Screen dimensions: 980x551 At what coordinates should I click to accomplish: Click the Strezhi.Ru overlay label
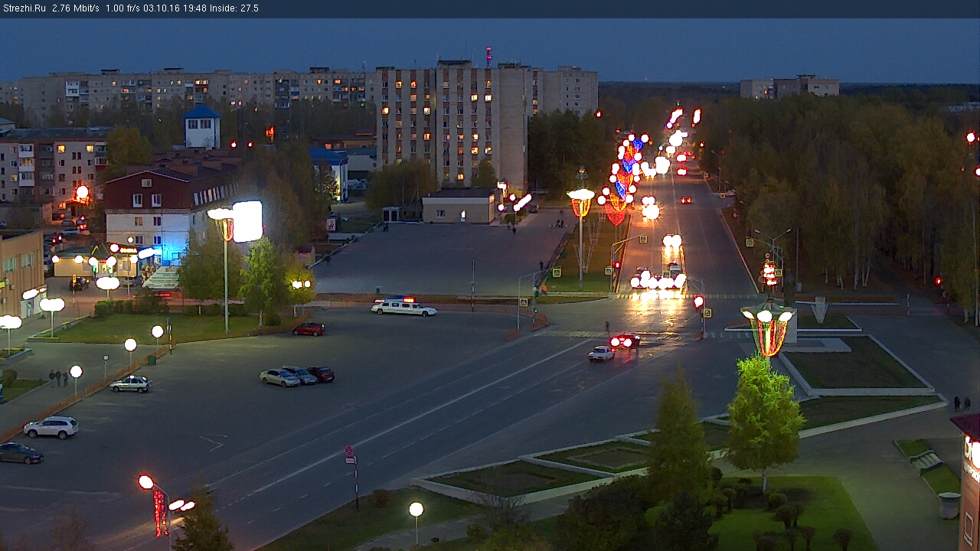[24, 8]
